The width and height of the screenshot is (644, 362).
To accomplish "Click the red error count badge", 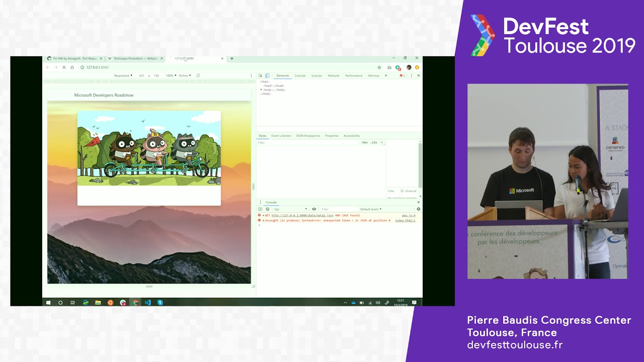I will [403, 75].
